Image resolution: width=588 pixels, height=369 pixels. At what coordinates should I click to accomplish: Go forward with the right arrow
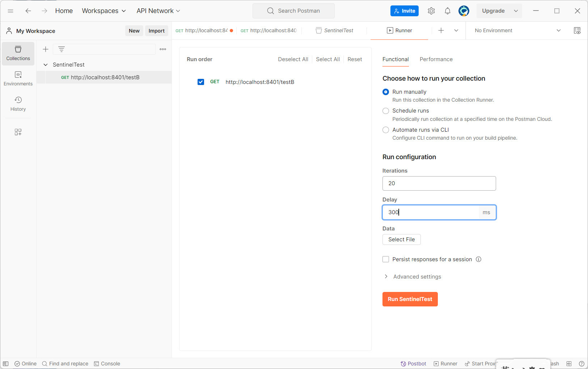tap(44, 11)
